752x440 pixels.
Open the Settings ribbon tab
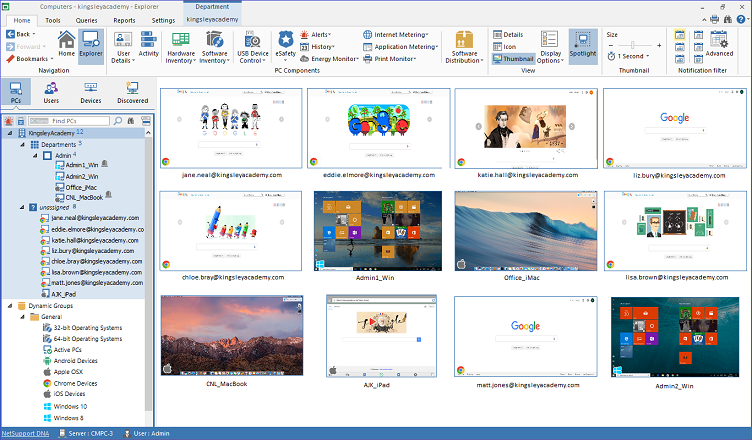point(163,20)
